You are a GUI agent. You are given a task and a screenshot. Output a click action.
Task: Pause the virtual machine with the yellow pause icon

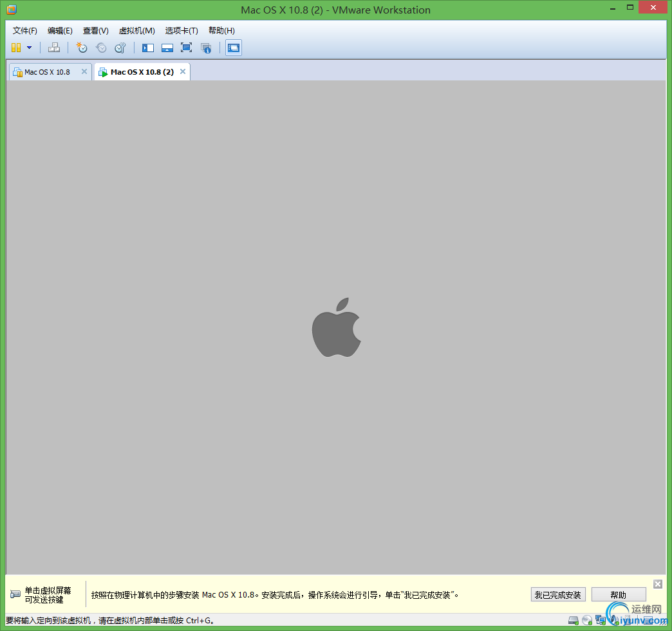click(x=16, y=48)
